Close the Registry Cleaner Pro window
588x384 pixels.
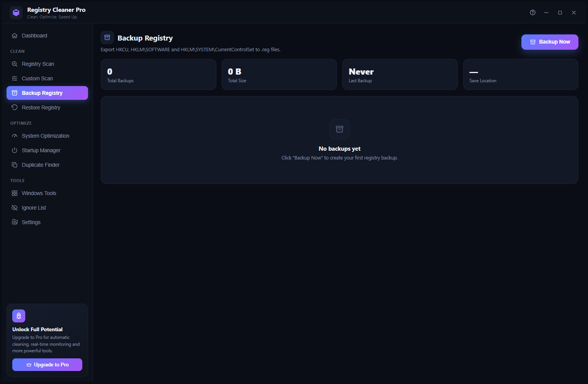tap(574, 13)
